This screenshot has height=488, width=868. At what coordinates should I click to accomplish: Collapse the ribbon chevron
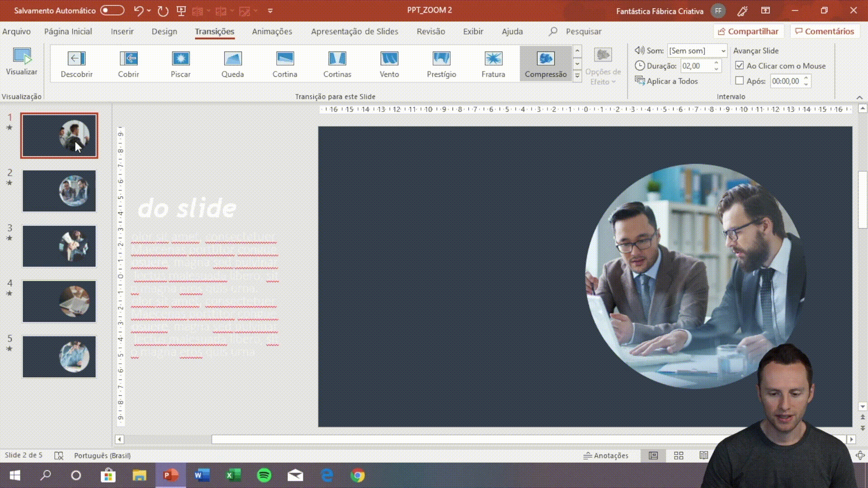point(859,97)
